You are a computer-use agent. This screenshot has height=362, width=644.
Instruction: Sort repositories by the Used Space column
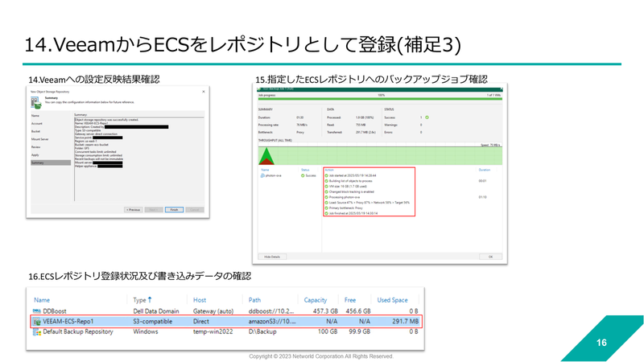coord(392,300)
